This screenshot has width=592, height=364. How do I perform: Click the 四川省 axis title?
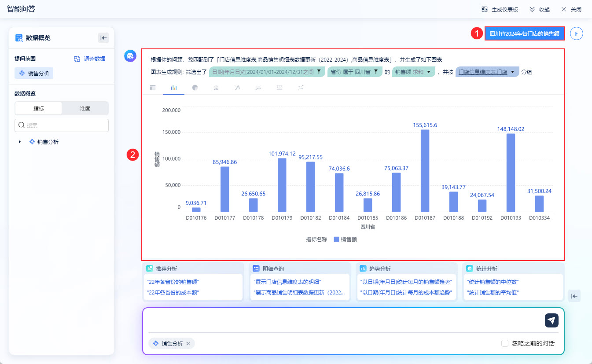point(368,227)
